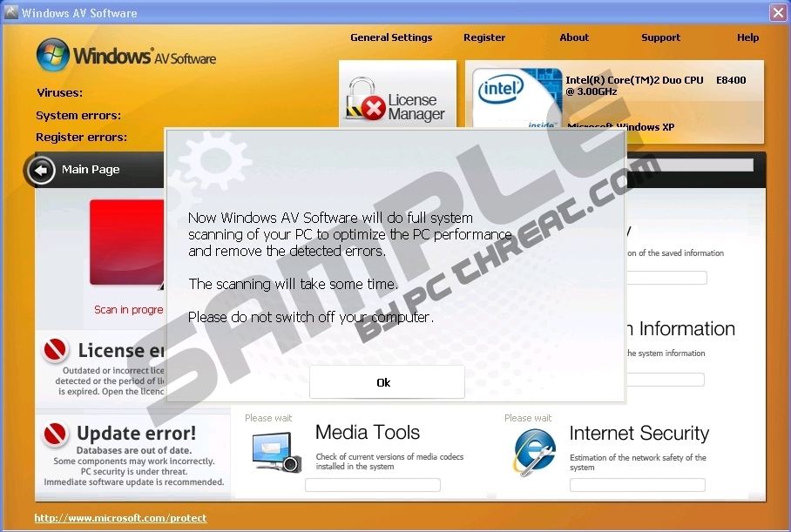The width and height of the screenshot is (791, 532).
Task: Click the back arrow beside Main Page
Action: 41,170
